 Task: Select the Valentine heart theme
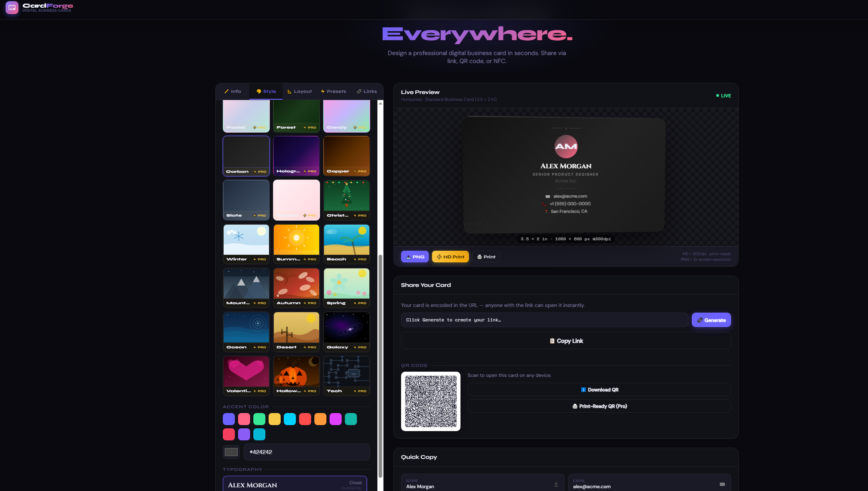[246, 375]
